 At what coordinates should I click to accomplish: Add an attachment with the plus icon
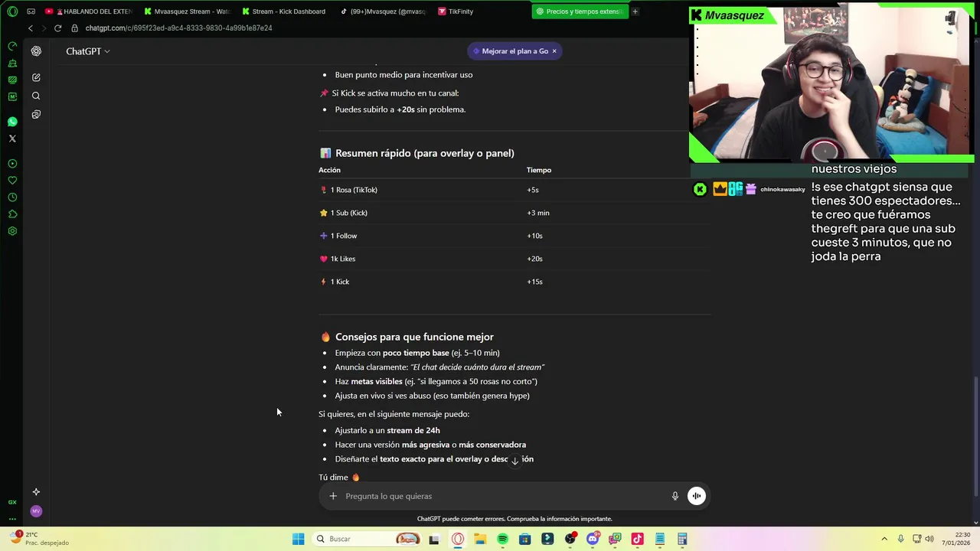point(333,496)
